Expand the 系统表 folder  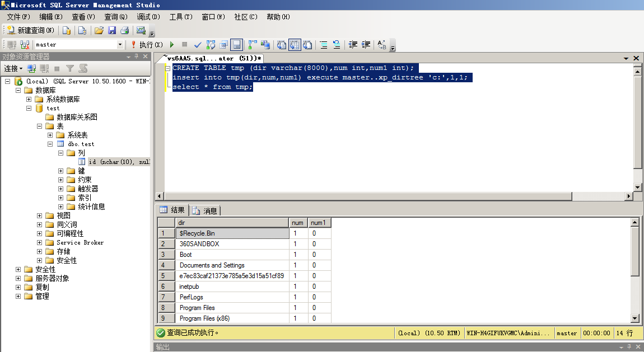tap(50, 135)
